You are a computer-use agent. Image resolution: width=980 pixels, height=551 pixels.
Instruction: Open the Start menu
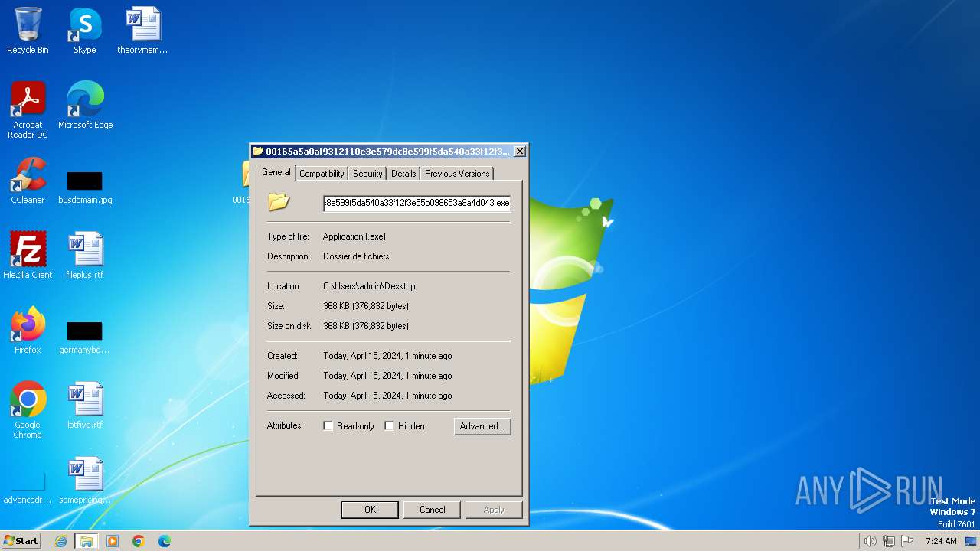click(21, 541)
